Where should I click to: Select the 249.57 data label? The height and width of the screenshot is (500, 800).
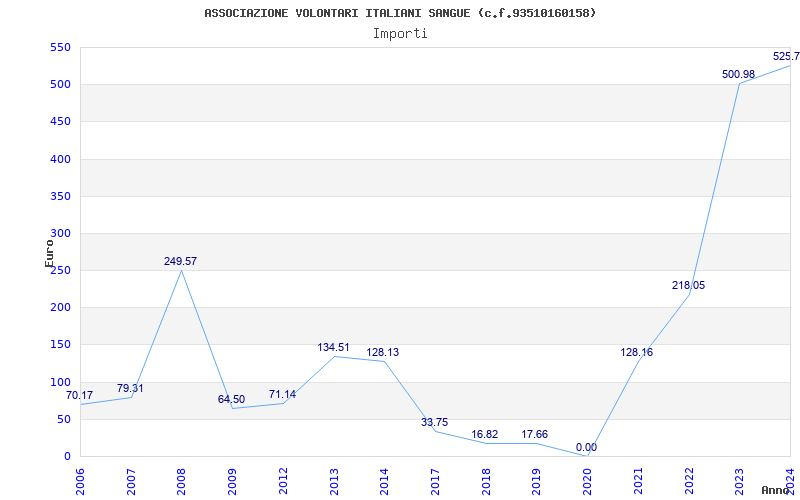pyautogui.click(x=180, y=261)
